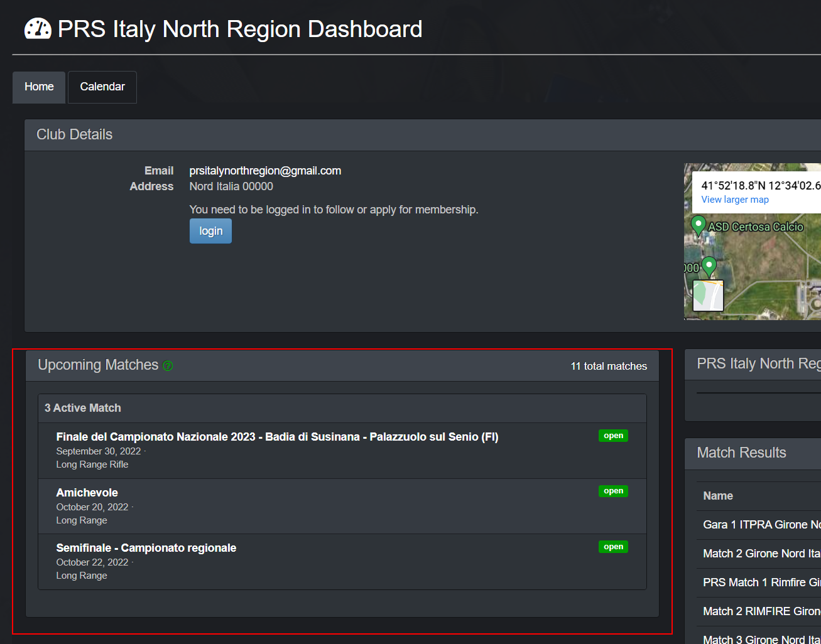
Task: Open PRS Match 1 Rimfire result
Action: [x=761, y=582]
